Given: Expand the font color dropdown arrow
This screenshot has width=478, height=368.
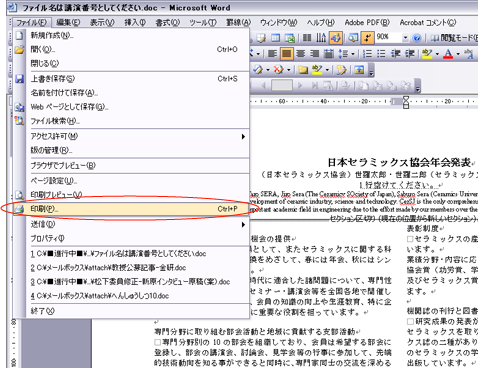Looking at the screenshot, I should pyautogui.click(x=458, y=54).
